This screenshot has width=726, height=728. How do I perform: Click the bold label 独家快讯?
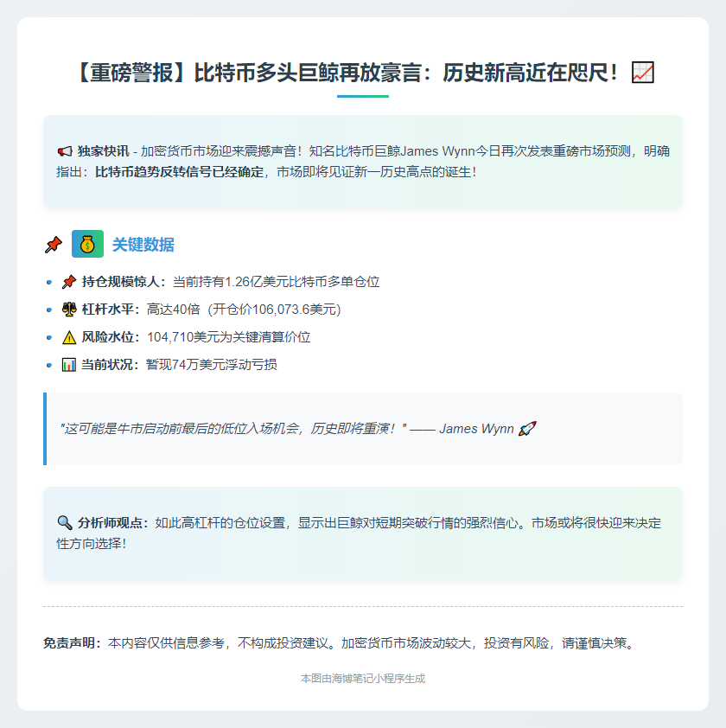(x=103, y=151)
